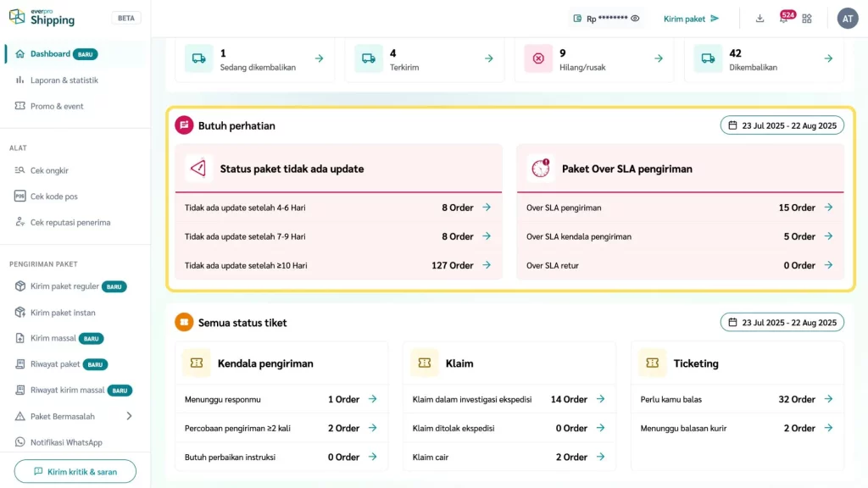Click arrow next to 127 Order
The height and width of the screenshot is (488, 868).
[x=487, y=265]
